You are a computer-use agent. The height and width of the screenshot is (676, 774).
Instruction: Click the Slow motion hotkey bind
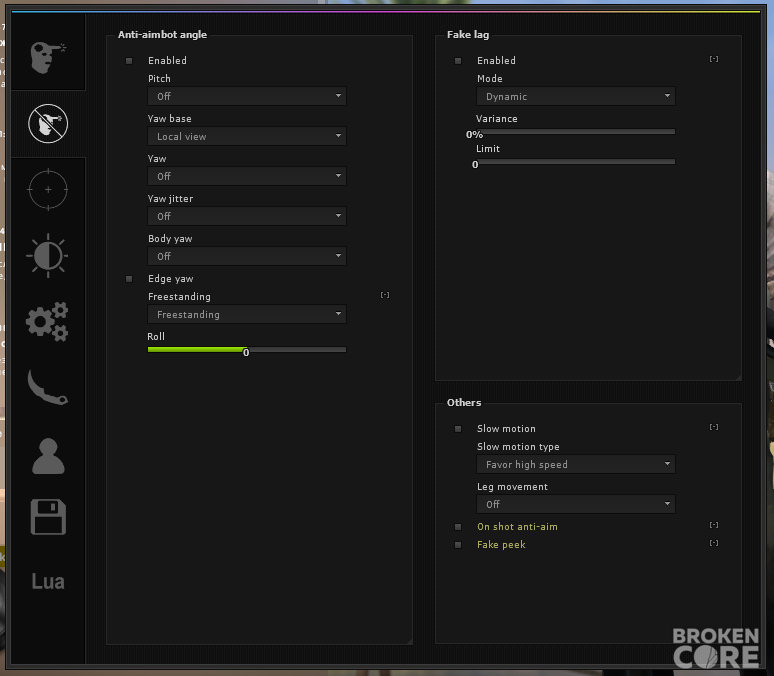[714, 427]
